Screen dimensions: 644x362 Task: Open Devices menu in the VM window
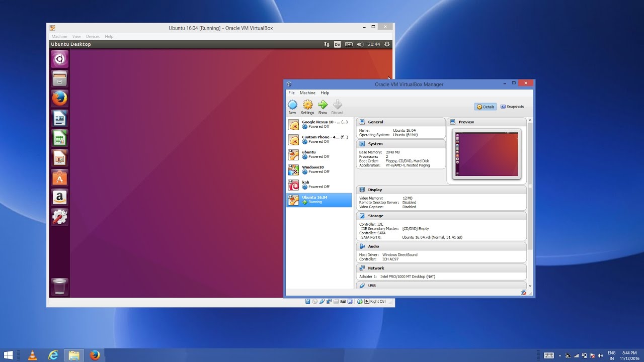click(93, 36)
